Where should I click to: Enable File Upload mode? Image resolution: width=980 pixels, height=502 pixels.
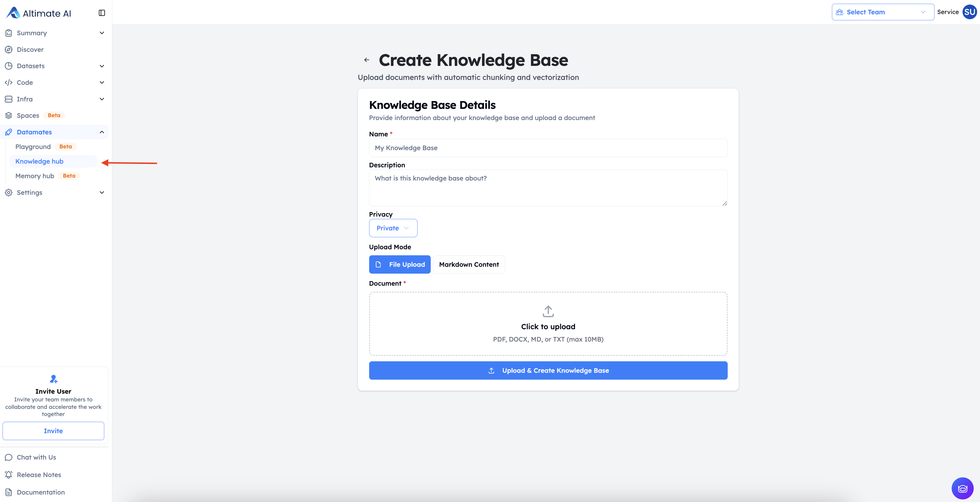400,264
